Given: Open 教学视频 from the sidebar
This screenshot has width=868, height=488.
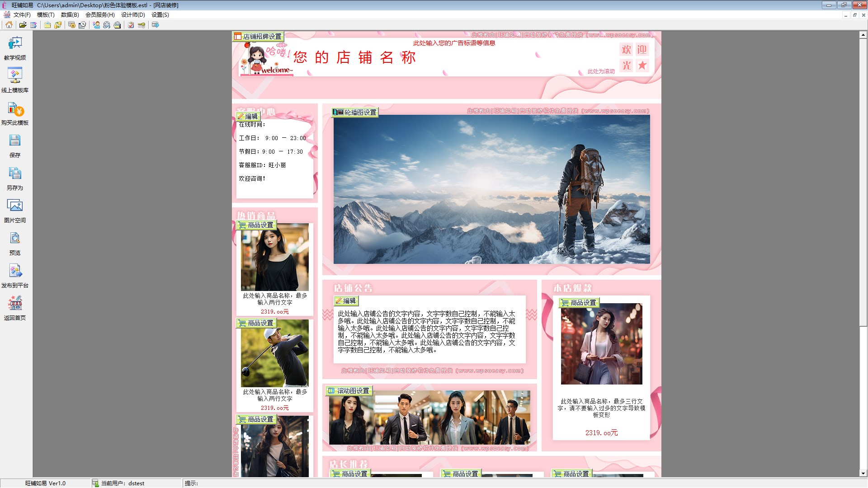Looking at the screenshot, I should (15, 48).
